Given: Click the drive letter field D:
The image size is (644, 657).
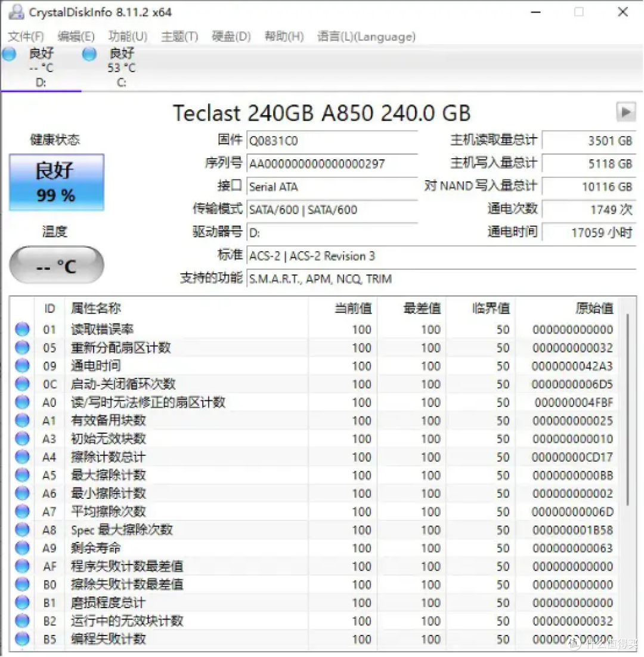Looking at the screenshot, I should pyautogui.click(x=333, y=233).
